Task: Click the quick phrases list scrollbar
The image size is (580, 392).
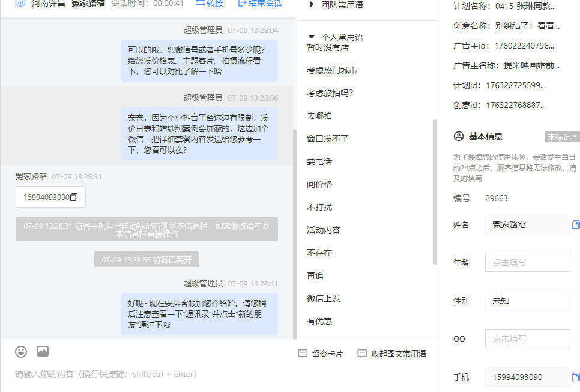Action: [x=435, y=192]
